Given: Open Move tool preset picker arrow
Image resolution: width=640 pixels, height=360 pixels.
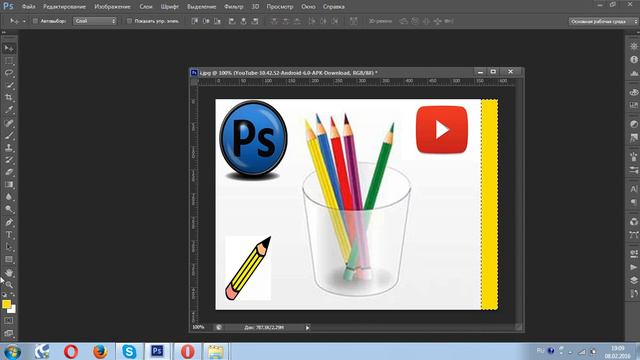Looking at the screenshot, I should pyautogui.click(x=24, y=21).
